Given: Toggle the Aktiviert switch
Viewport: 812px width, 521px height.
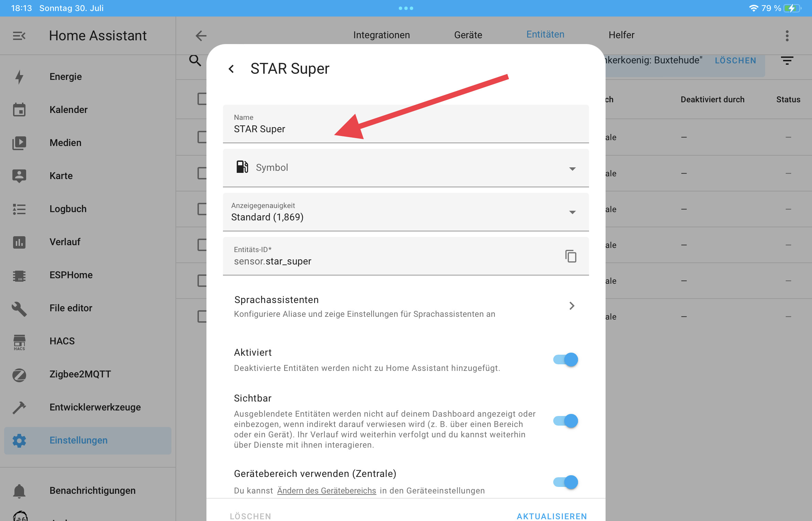Looking at the screenshot, I should point(566,360).
